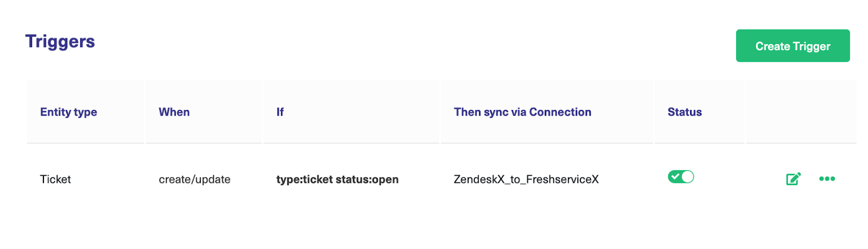This screenshot has height=249, width=868.
Task: Click the Status column header
Action: coord(685,112)
